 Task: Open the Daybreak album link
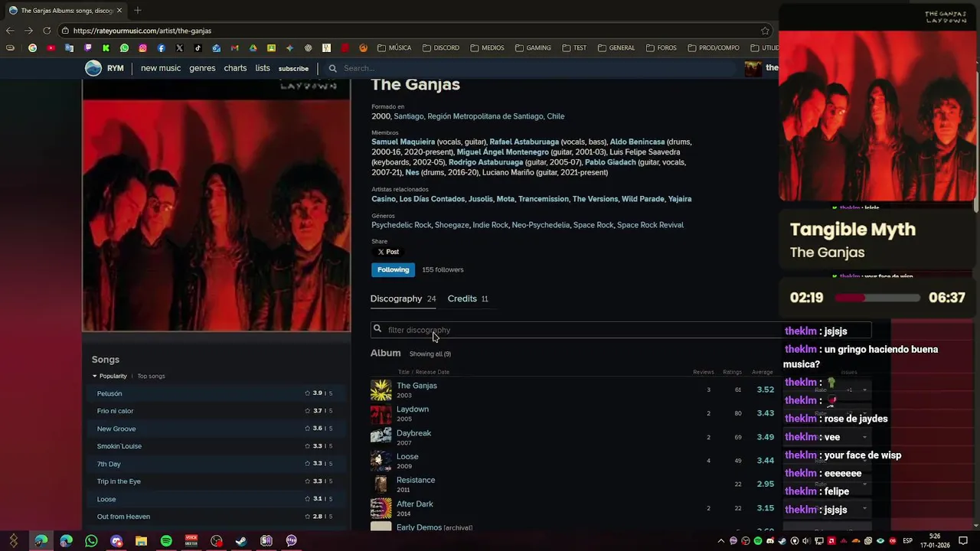tap(413, 432)
